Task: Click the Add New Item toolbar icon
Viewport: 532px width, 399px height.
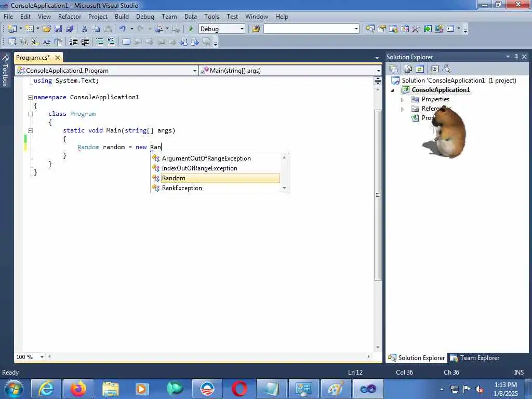Action: 30,29
